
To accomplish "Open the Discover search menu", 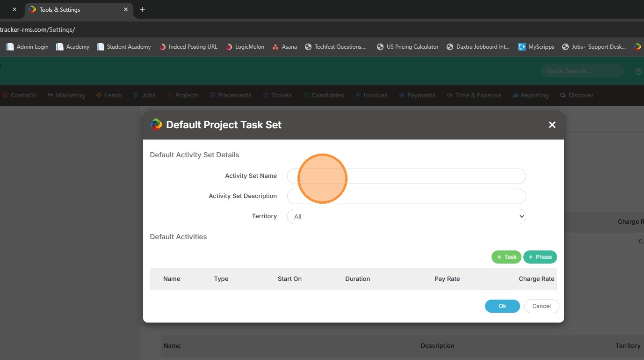I will [577, 95].
